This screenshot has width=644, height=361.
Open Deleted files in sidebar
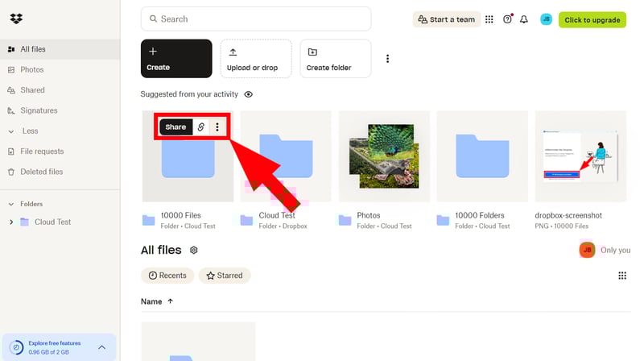tap(60, 172)
